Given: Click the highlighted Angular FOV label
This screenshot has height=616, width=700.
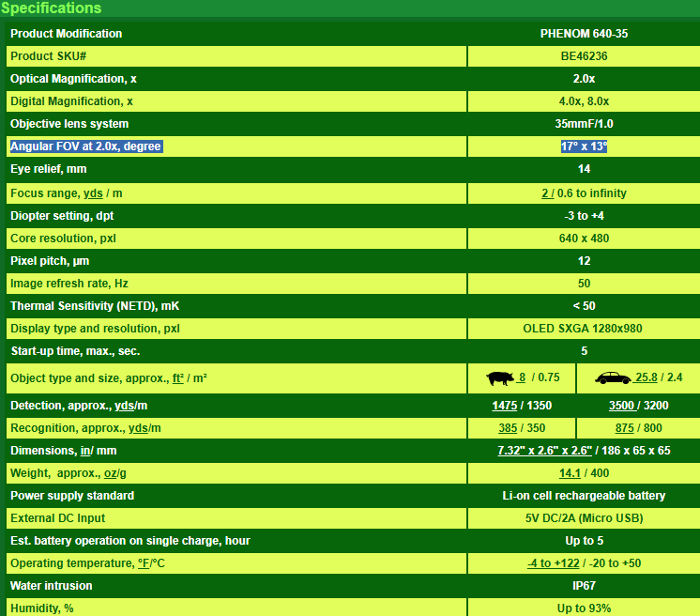Looking at the screenshot, I should click(x=86, y=146).
